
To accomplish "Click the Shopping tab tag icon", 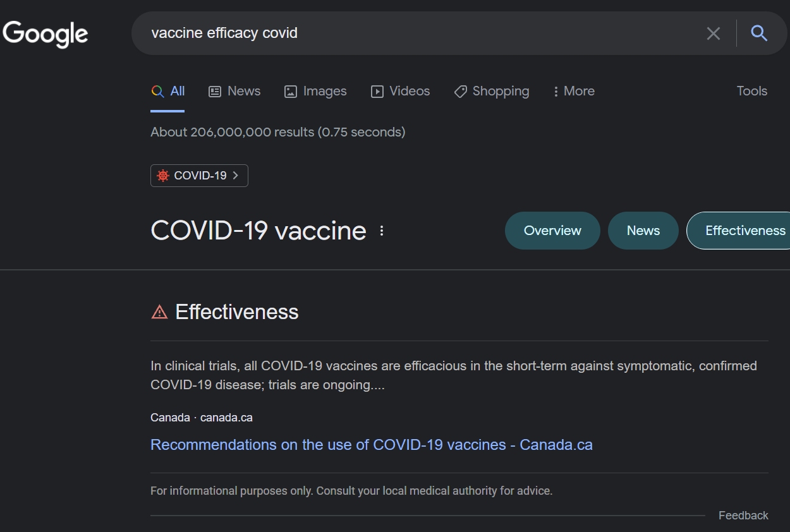I will 461,92.
